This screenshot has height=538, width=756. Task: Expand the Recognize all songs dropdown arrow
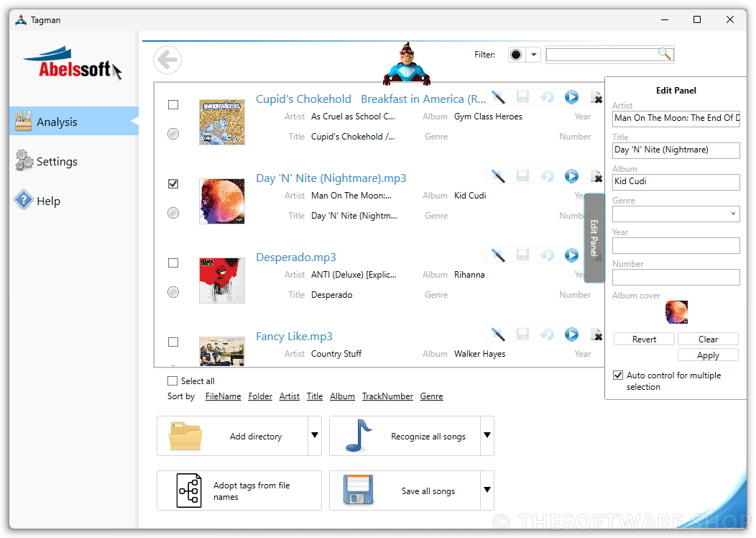(x=487, y=435)
